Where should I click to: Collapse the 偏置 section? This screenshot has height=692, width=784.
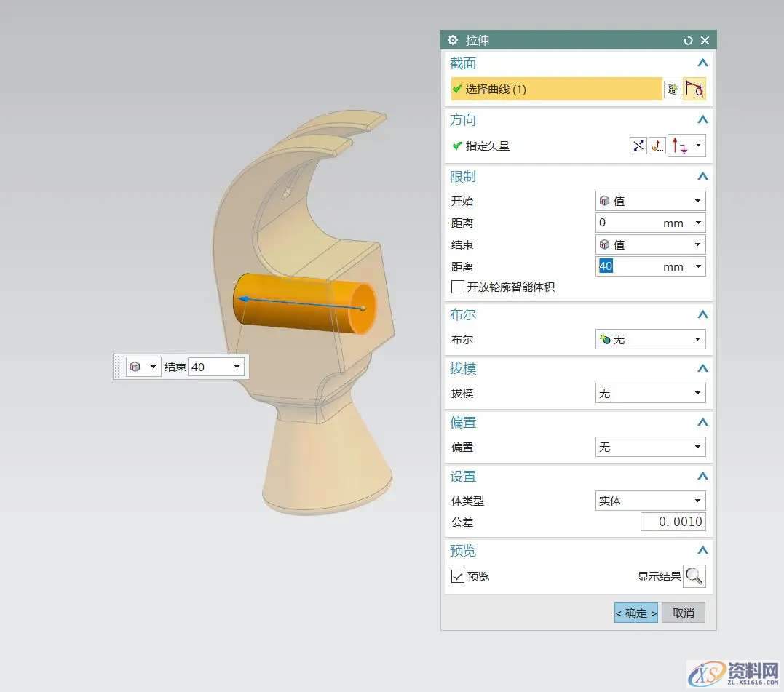pos(702,422)
